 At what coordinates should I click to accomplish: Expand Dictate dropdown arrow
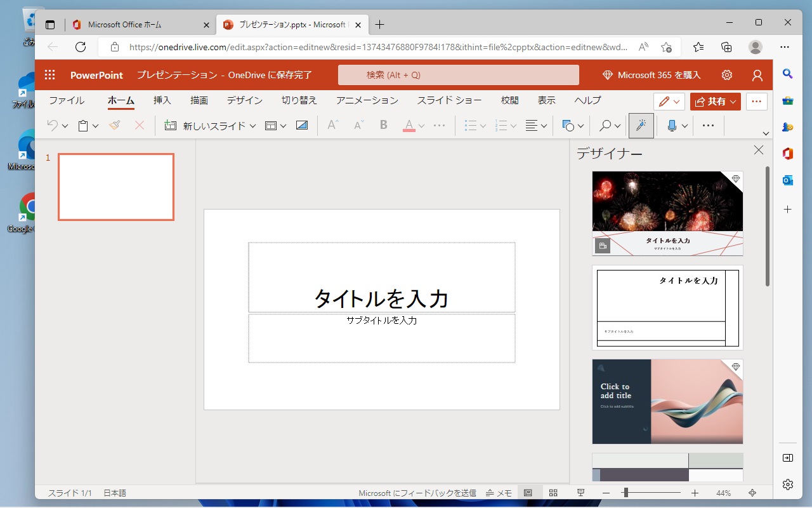684,126
